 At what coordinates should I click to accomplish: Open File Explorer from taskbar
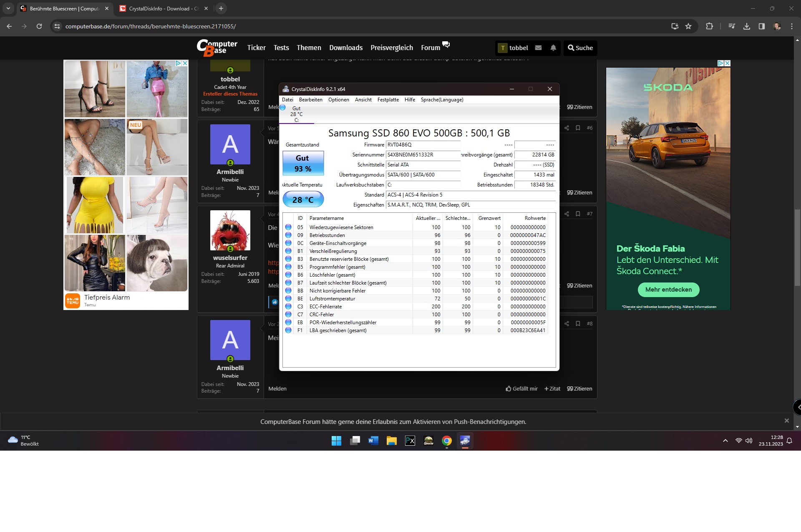pyautogui.click(x=391, y=441)
